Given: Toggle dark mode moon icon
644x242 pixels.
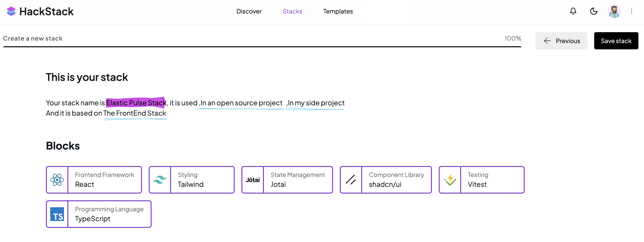Looking at the screenshot, I should pyautogui.click(x=594, y=11).
